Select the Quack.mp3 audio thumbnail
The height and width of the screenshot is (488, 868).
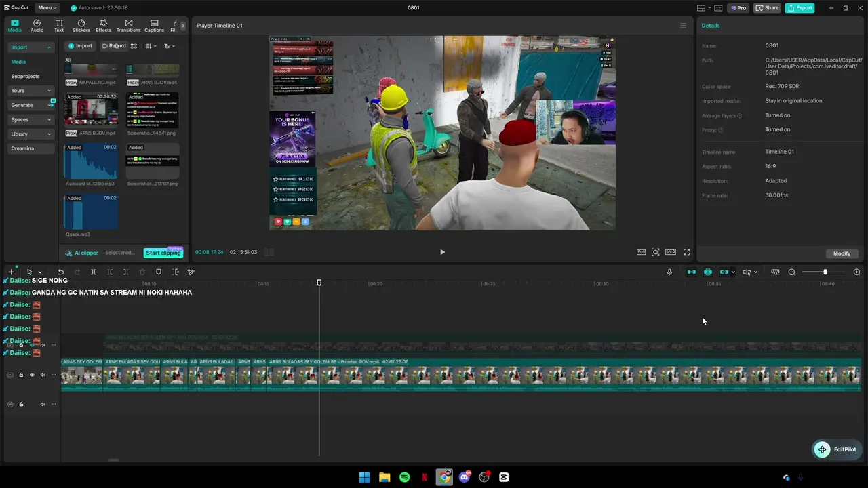click(x=91, y=212)
